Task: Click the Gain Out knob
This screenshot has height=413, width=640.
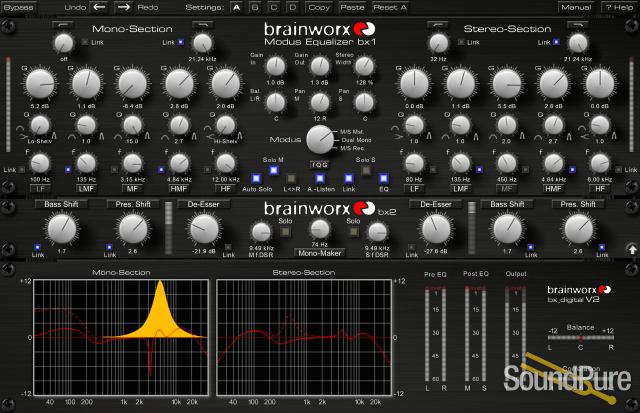Action: 320,67
